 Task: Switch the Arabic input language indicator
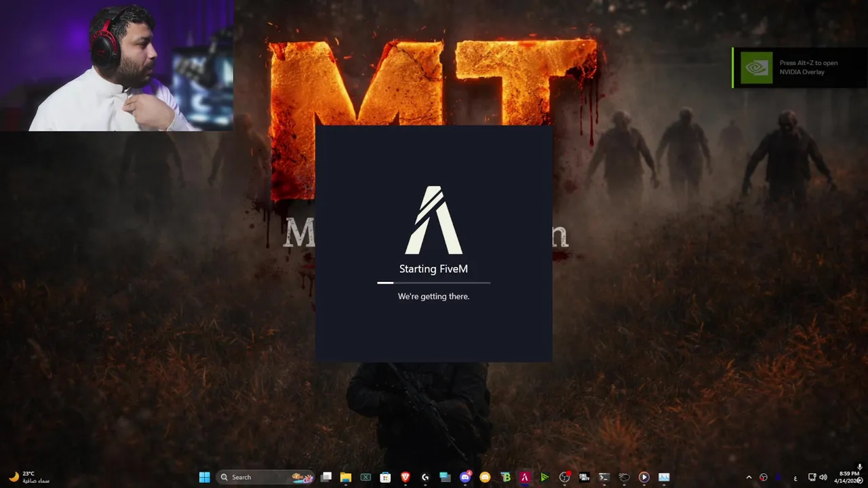tap(795, 477)
